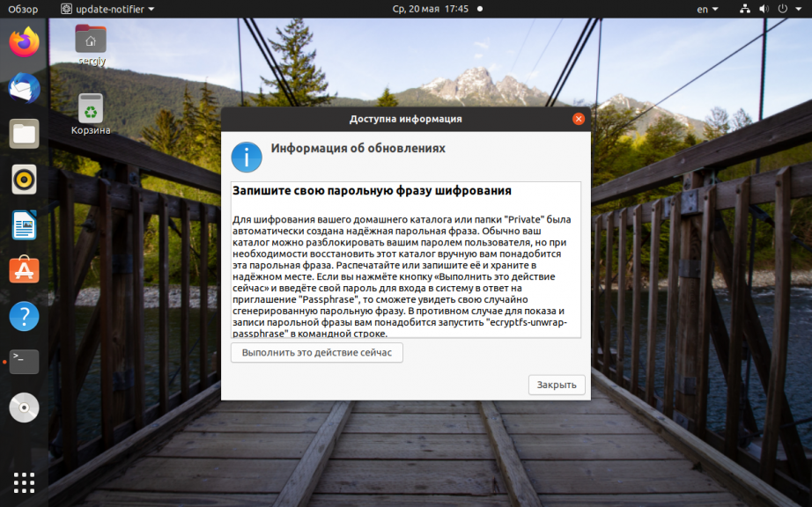Expand the update-notifier app menu
Screen dimensions: 812x507
pyautogui.click(x=107, y=9)
